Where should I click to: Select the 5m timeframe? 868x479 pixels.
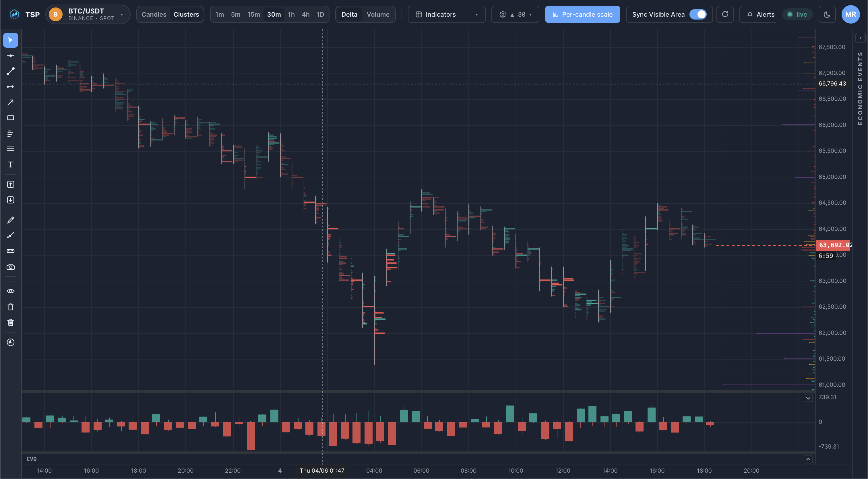point(236,14)
